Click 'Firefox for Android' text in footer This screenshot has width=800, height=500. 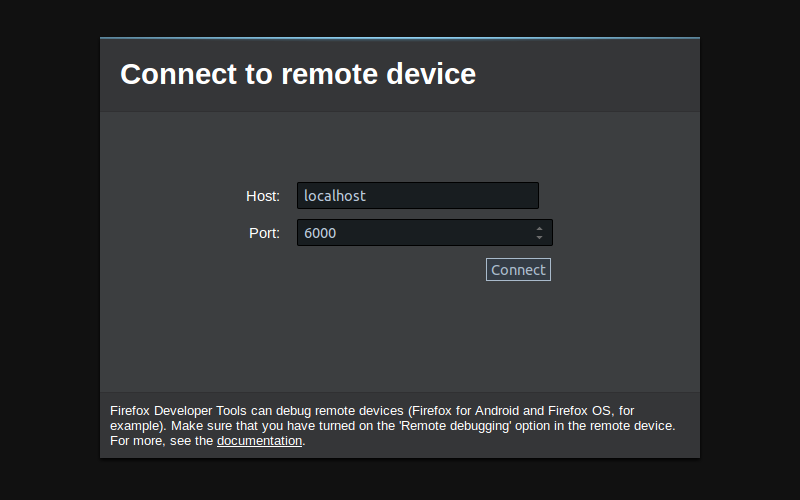466,411
